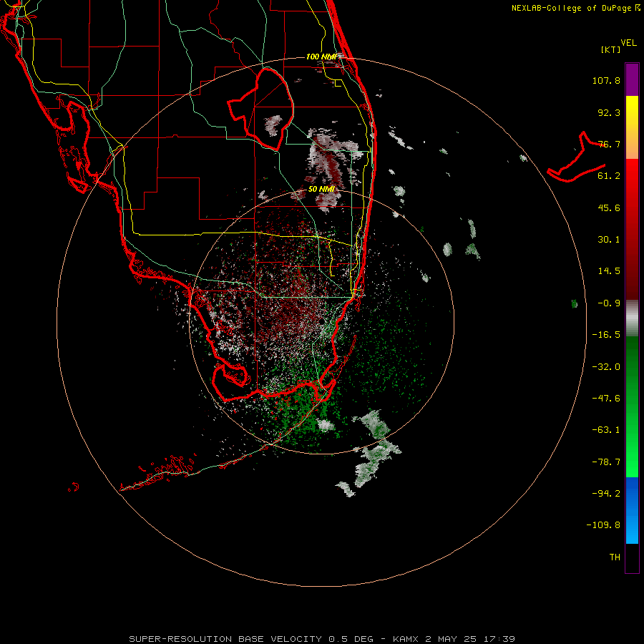This screenshot has height=644, width=644.
Task: Click the -32.0 velocity scale value
Action: point(606,367)
